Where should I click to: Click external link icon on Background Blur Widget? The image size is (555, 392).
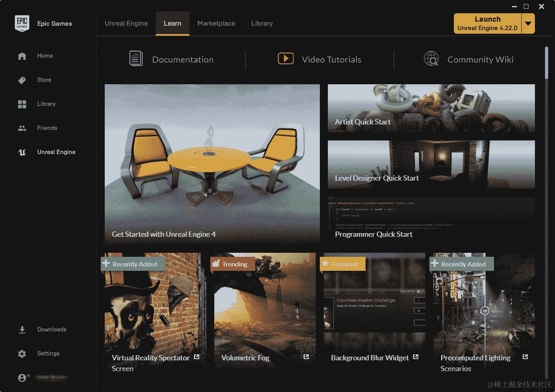[x=416, y=357]
